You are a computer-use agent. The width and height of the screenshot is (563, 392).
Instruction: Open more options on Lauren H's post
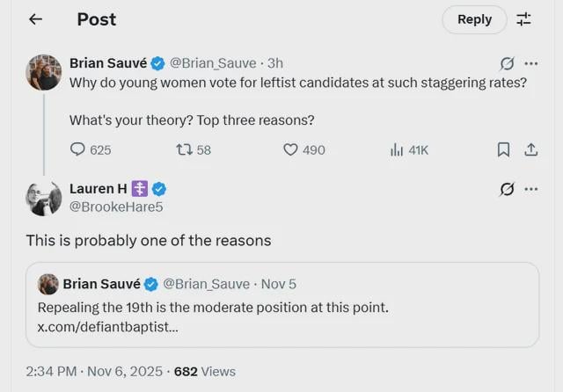530,189
